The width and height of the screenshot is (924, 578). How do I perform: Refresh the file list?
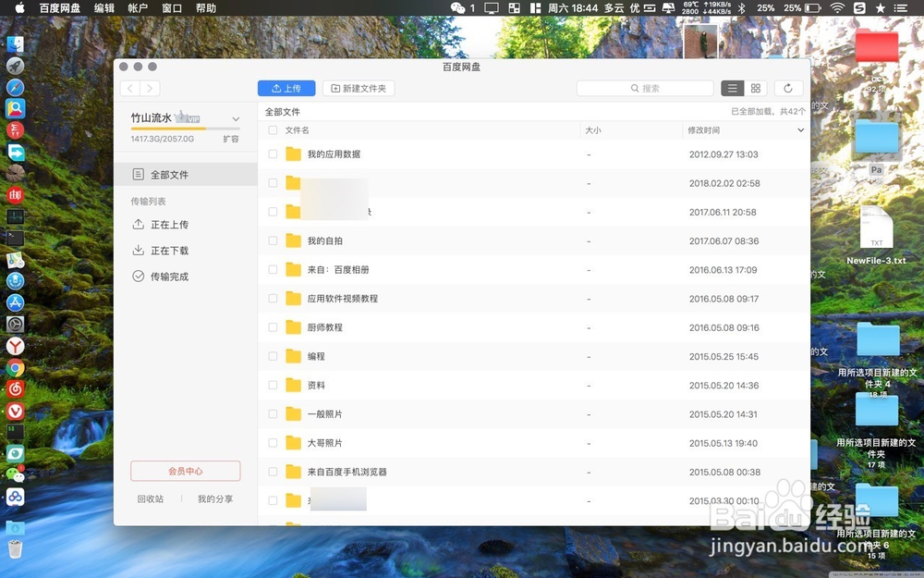click(x=787, y=88)
